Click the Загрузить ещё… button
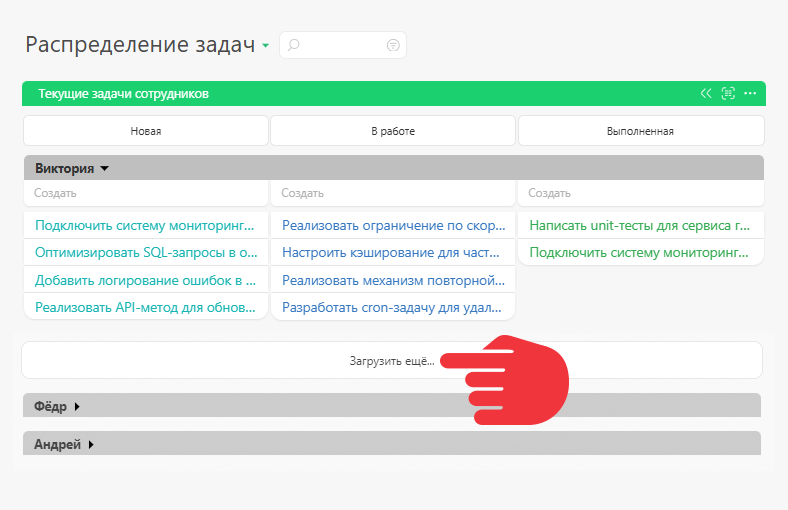The height and width of the screenshot is (510, 788). click(392, 360)
